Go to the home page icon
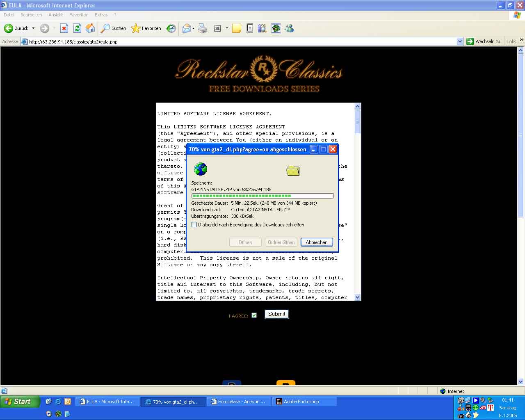525x420 pixels. (90, 28)
